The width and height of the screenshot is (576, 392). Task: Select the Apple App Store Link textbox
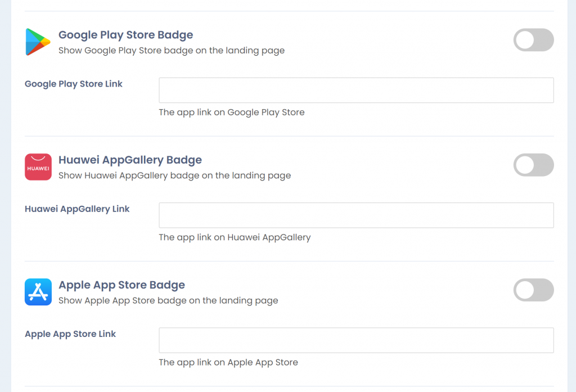[356, 340]
